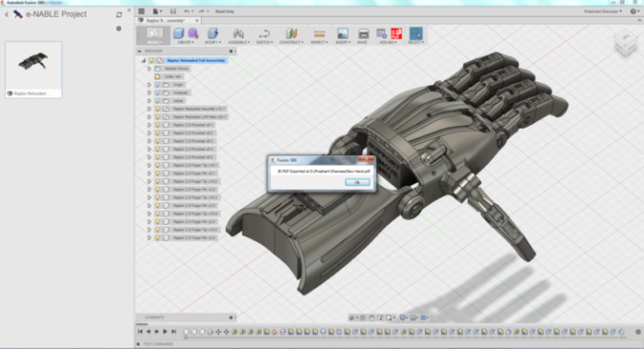
Task: Toggle visibility of Origin folder
Action: tap(158, 85)
